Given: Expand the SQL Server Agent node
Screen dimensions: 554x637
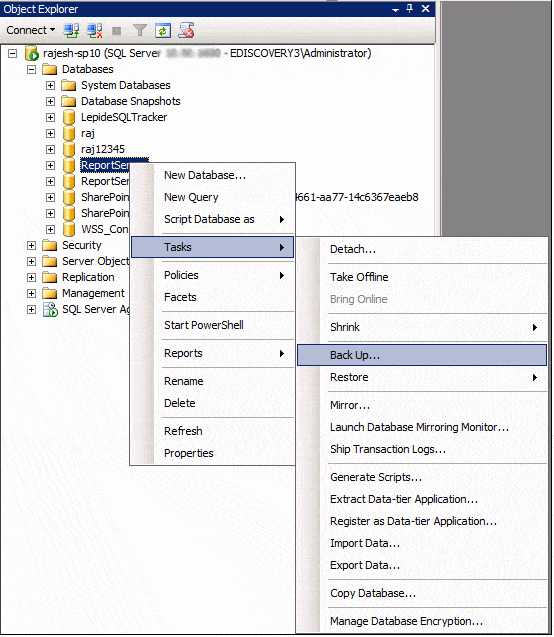Looking at the screenshot, I should click(31, 310).
